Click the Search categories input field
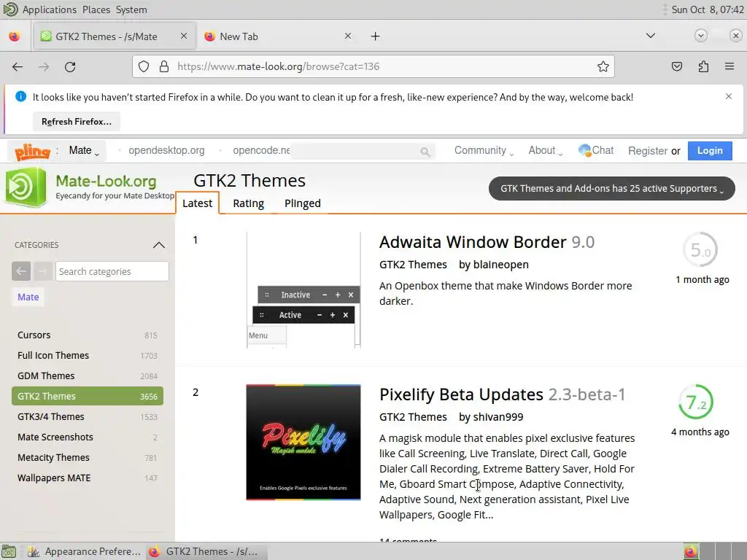The height and width of the screenshot is (560, 747). point(112,271)
